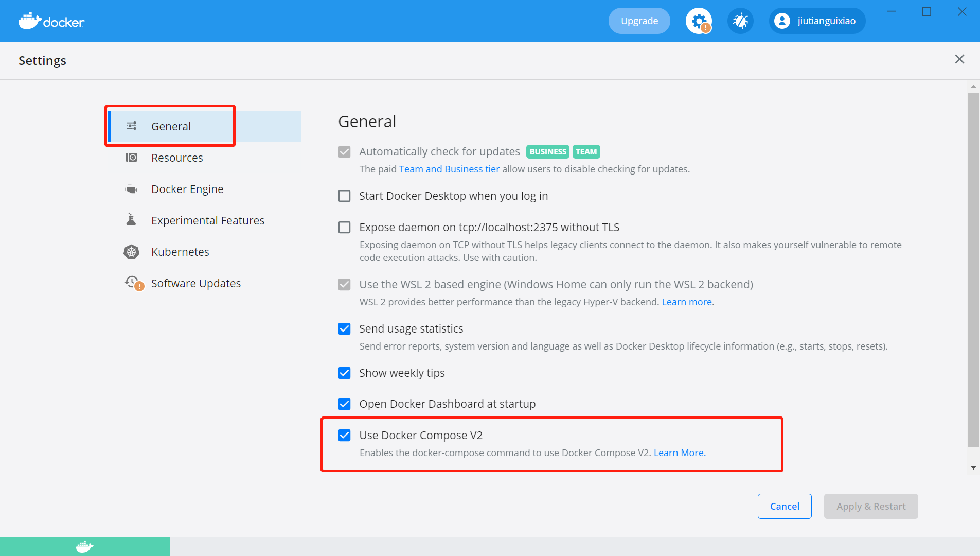Screen dimensions: 980x556
Task: Click the Docker whale logo
Action: pyautogui.click(x=51, y=21)
